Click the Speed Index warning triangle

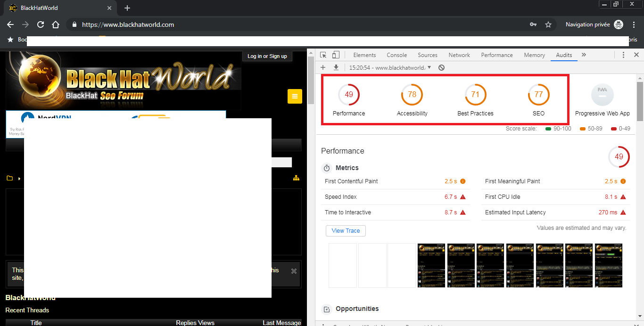463,197
